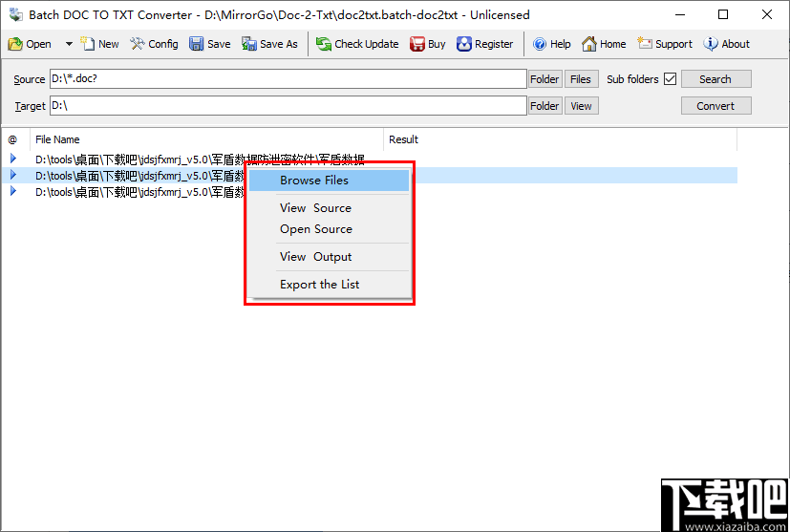Choose Open Source from context menu

click(x=329, y=229)
